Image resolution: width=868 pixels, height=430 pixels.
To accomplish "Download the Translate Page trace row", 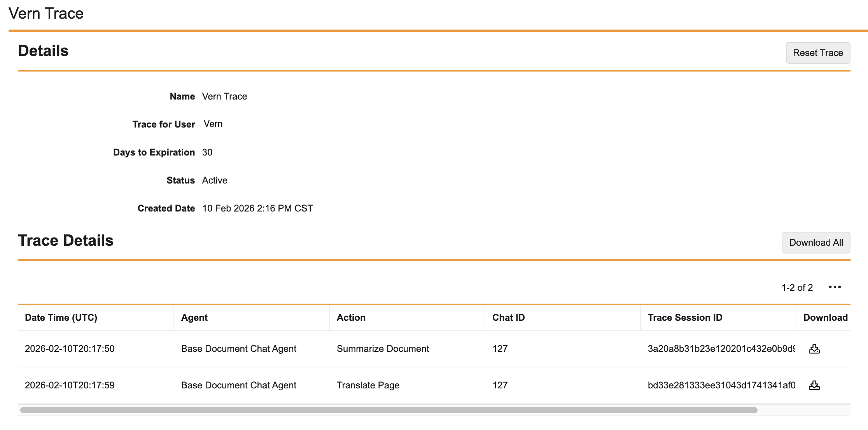I will (814, 385).
